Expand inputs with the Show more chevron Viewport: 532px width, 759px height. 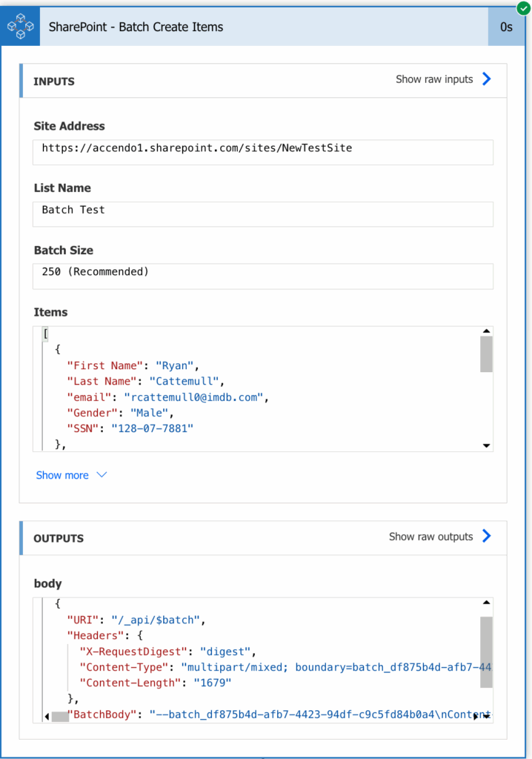(x=102, y=475)
